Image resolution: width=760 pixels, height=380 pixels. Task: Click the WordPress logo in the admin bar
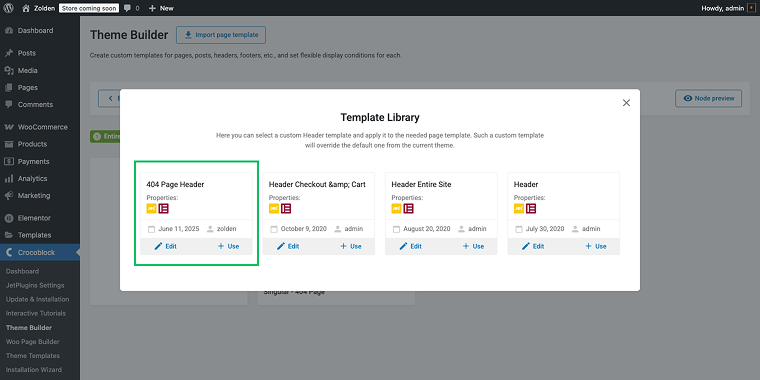point(9,8)
